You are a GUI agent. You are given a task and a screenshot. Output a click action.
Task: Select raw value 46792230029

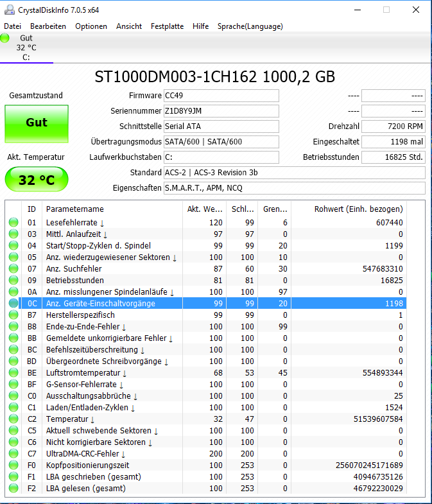click(378, 489)
